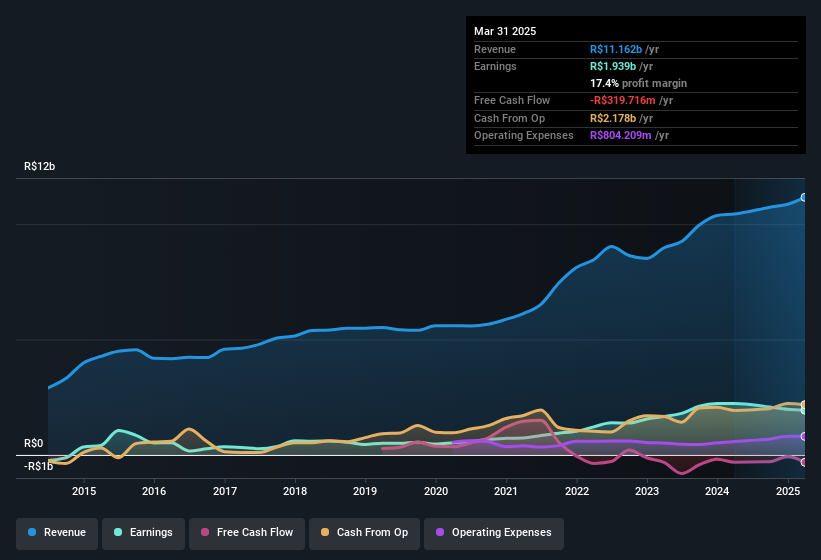
Task: Select the R$11.162b revenue value in tooltip
Action: 616,49
